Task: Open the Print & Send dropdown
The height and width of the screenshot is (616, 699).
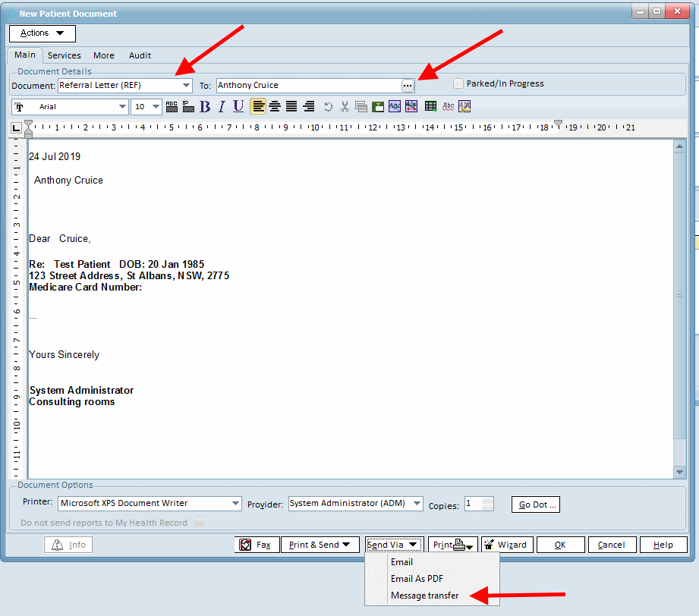Action: coord(320,545)
